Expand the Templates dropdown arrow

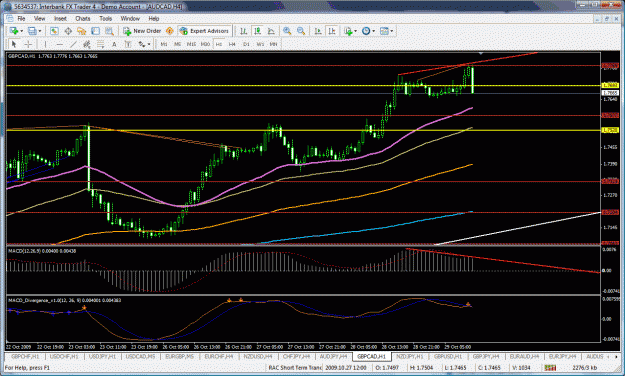(392, 31)
